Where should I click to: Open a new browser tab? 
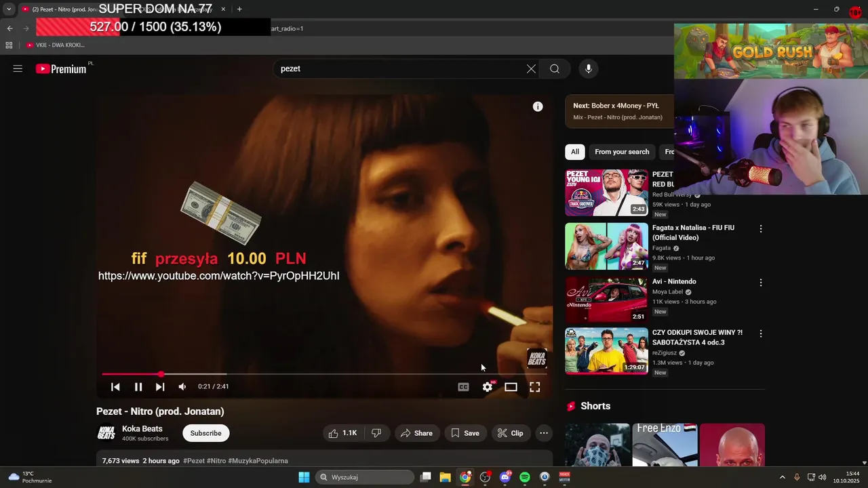[x=239, y=9]
